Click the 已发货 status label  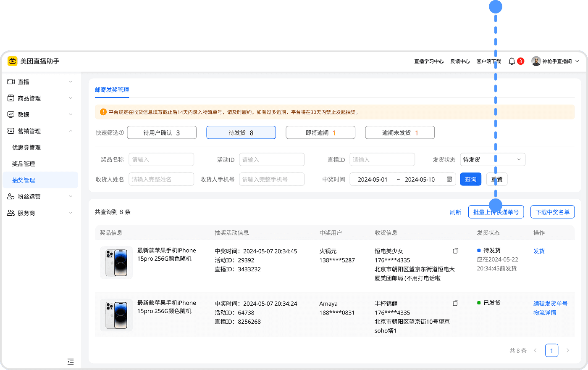492,303
